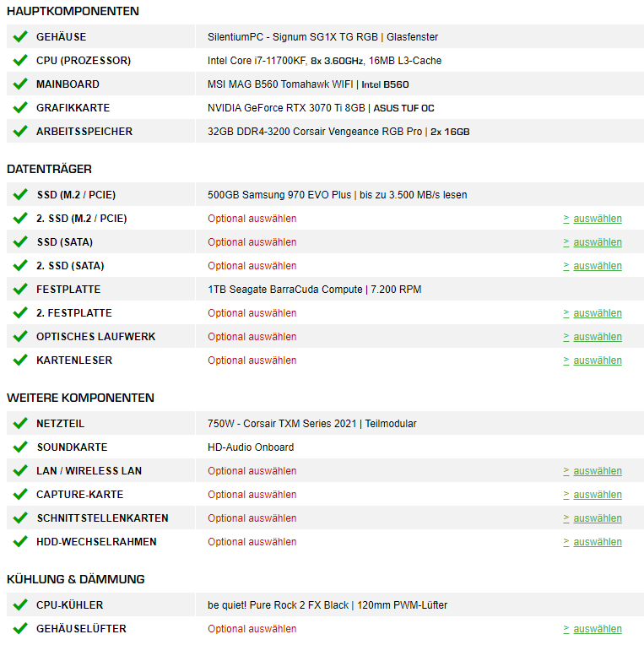644x645 pixels.
Task: Click the checkmark next to CPU (PROZESSOR)
Action: pyautogui.click(x=20, y=60)
